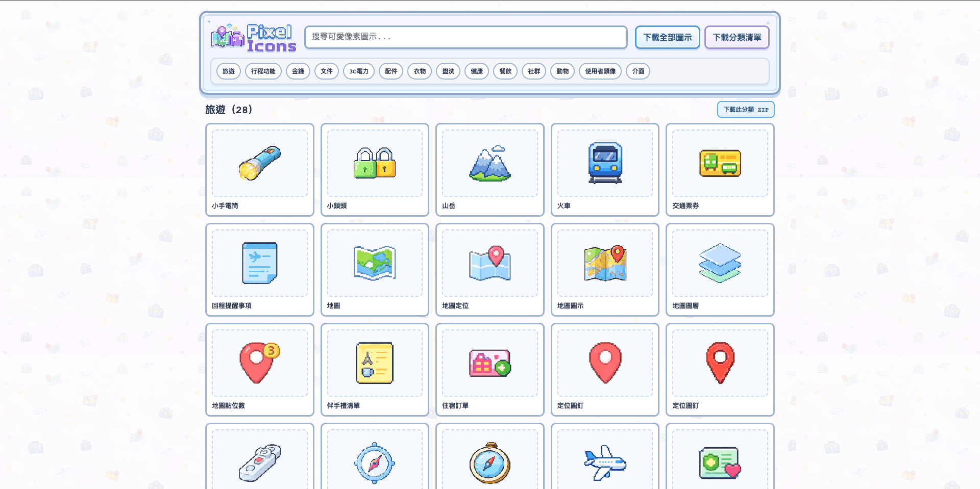
Task: Open the 餐飲 category filter
Action: click(505, 71)
